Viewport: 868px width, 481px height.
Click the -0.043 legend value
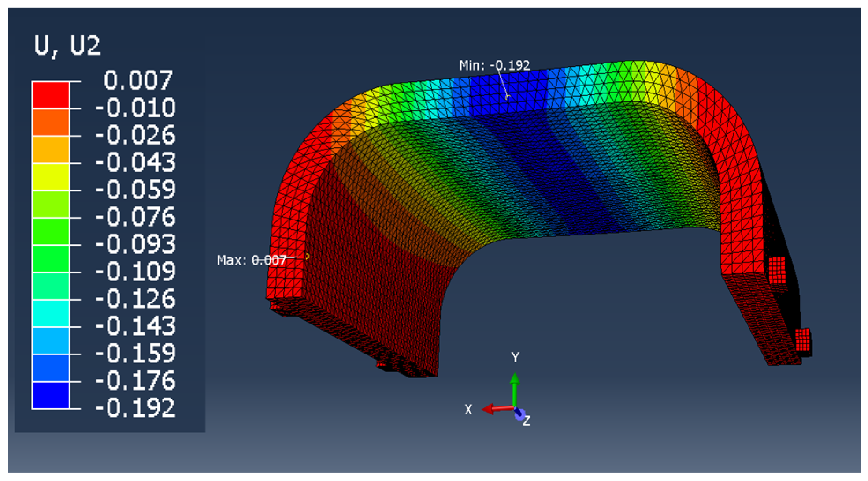click(x=135, y=162)
